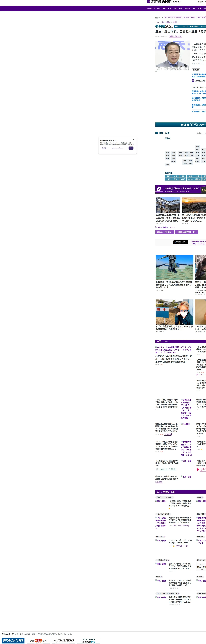Select 社会 in the navigation bar
The width and height of the screenshot is (206, 644).
tap(170, 8)
